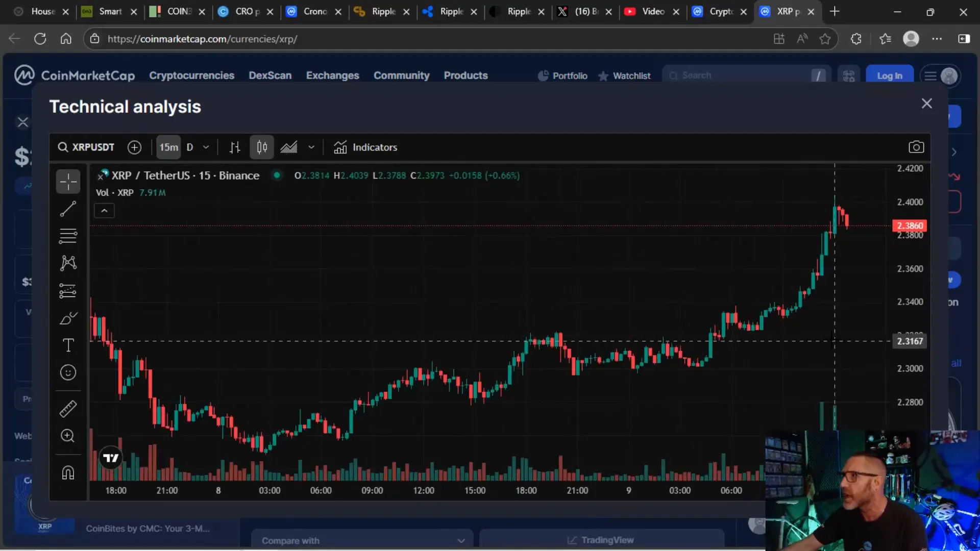View site information lock icon

pyautogui.click(x=94, y=39)
